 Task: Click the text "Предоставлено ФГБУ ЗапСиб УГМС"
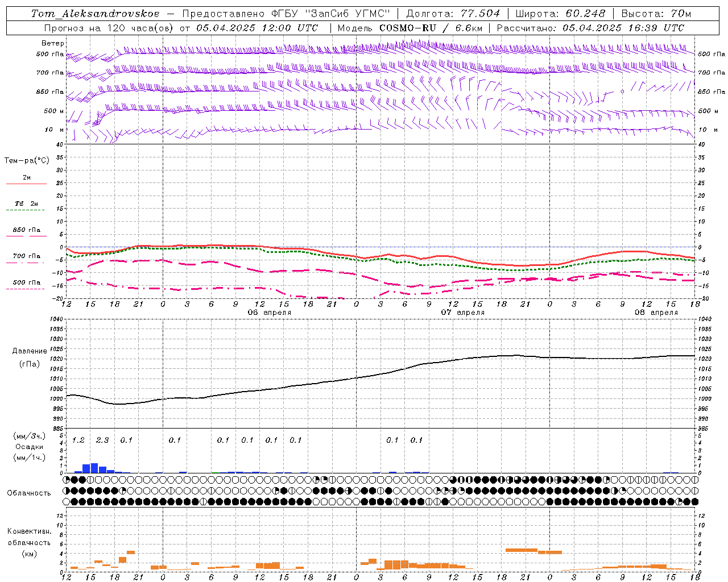286,14
